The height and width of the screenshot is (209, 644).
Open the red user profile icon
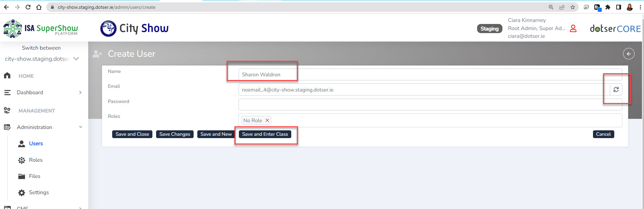point(573,28)
